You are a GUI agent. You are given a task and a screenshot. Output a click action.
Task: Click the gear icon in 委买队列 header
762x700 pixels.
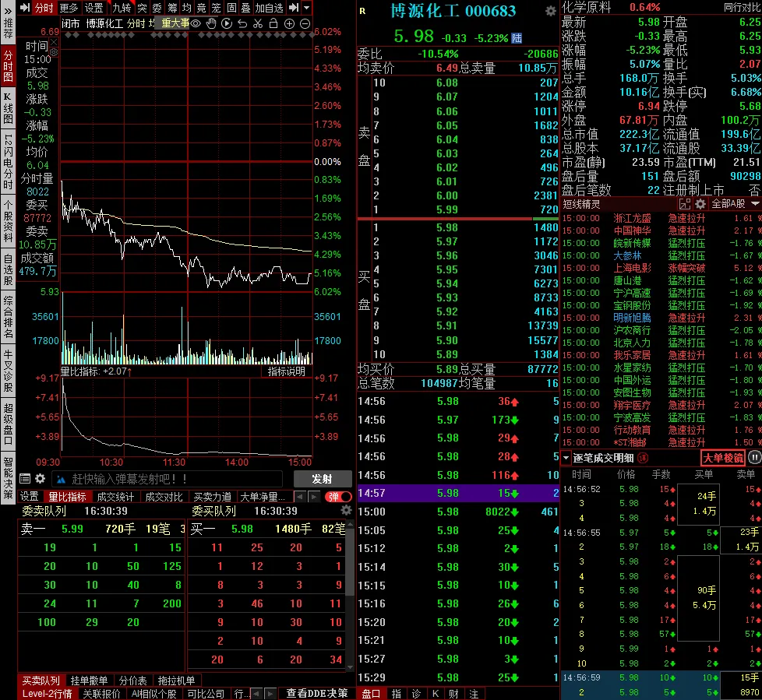point(346,510)
